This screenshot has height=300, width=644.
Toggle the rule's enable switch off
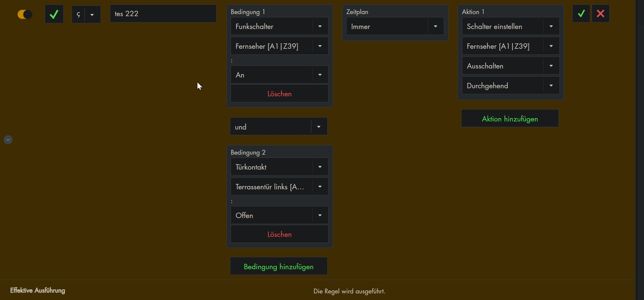coord(25,14)
